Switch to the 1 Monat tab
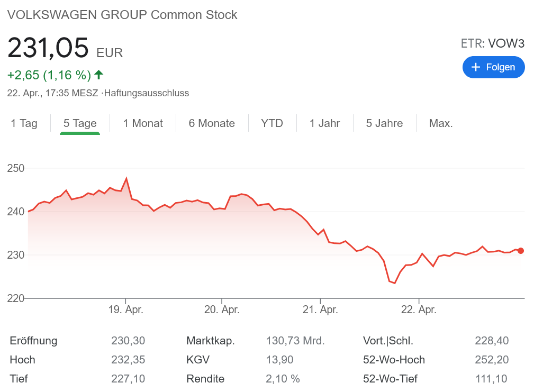The image size is (534, 392). coord(143,123)
